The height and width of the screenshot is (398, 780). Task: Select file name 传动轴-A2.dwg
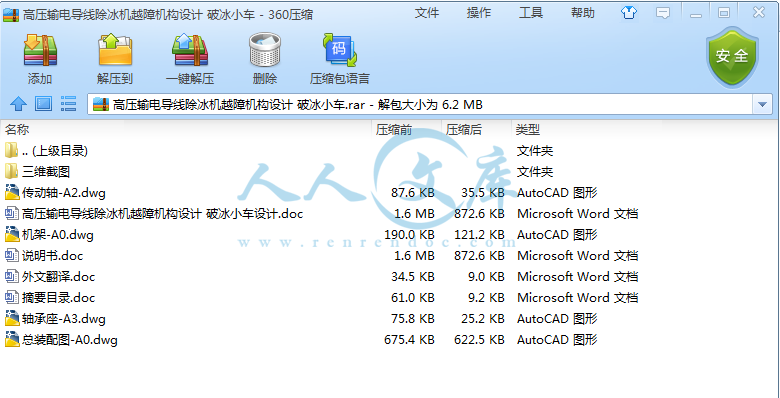pos(64,193)
